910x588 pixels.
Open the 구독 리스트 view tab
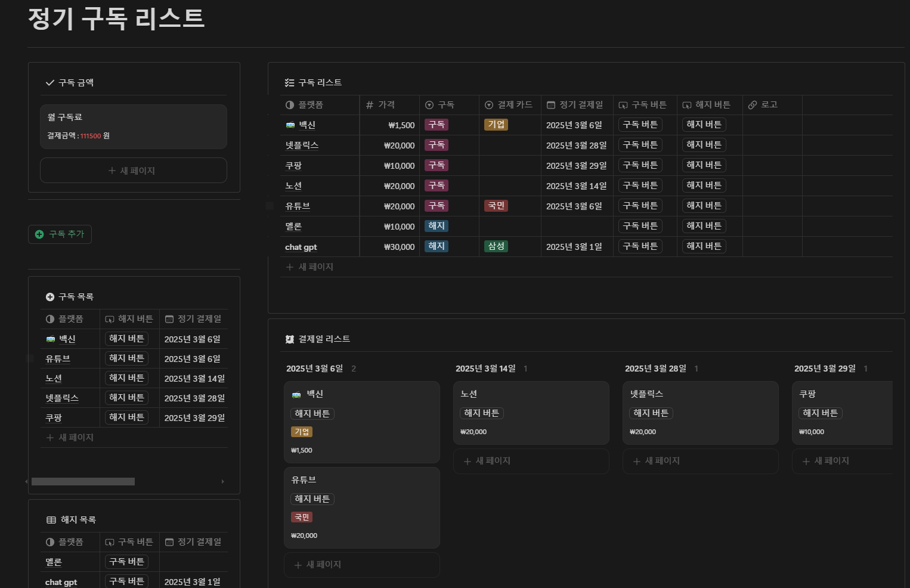314,83
